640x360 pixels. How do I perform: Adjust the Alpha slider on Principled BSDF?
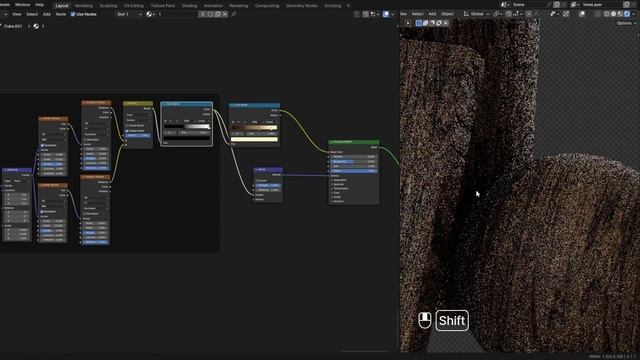tap(353, 171)
